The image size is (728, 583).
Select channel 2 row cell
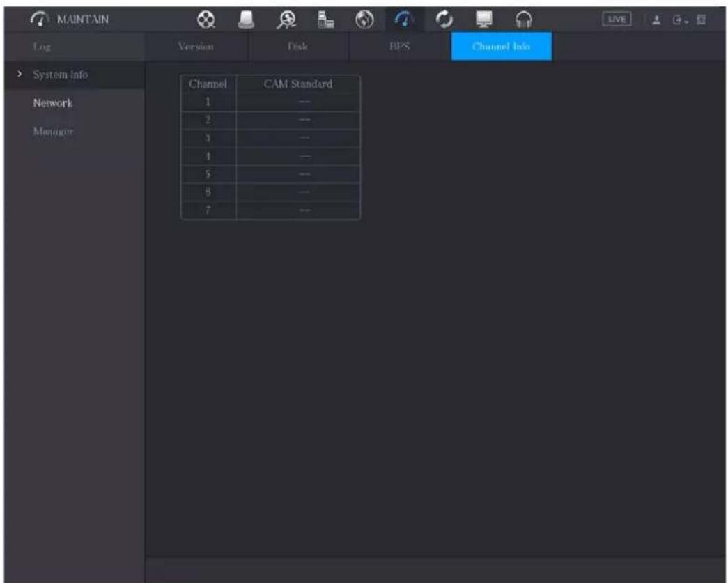[208, 120]
